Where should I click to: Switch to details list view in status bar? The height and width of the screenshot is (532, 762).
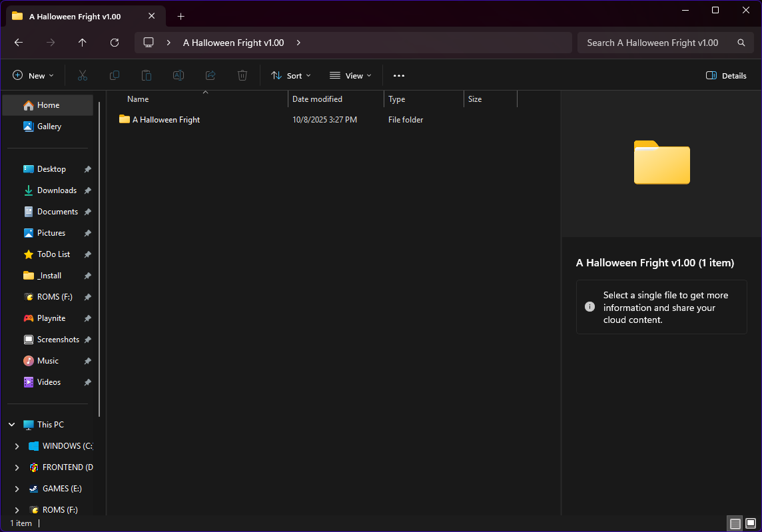735,524
